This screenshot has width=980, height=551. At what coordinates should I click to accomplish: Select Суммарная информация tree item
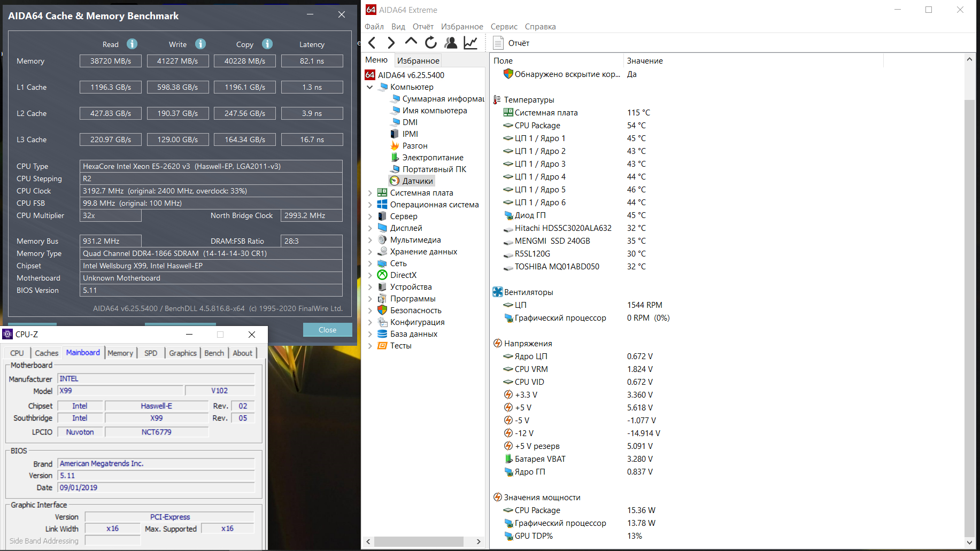point(437,98)
